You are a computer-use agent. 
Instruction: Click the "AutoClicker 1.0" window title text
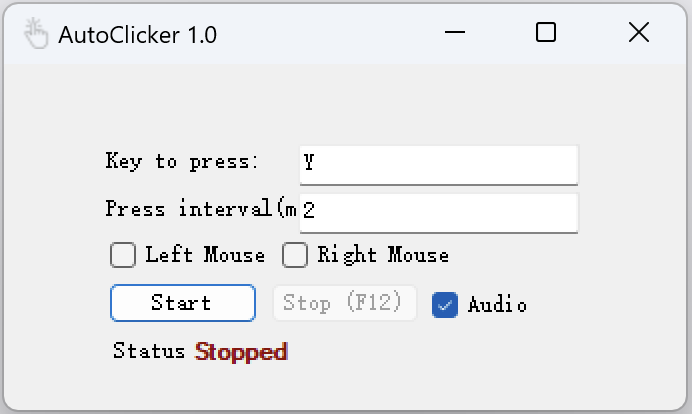138,34
